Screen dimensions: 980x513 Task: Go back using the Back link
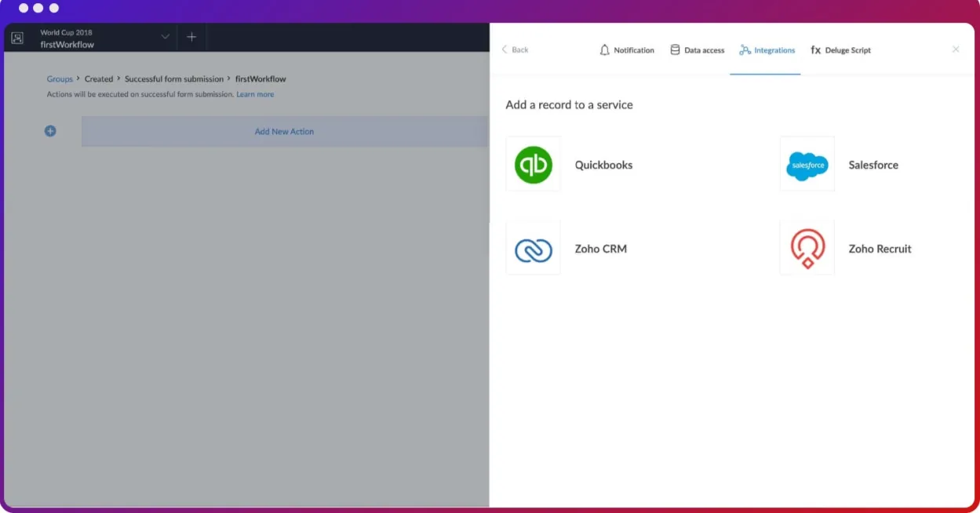point(515,50)
